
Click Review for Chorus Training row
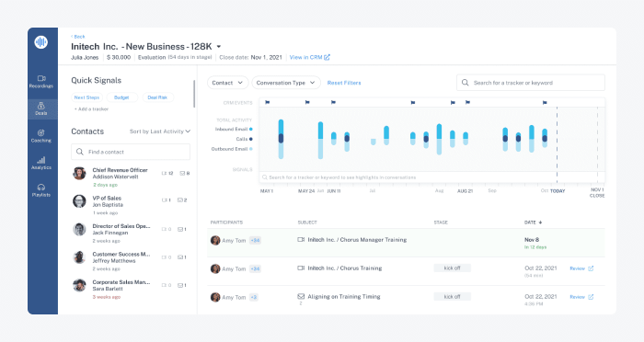(581, 268)
